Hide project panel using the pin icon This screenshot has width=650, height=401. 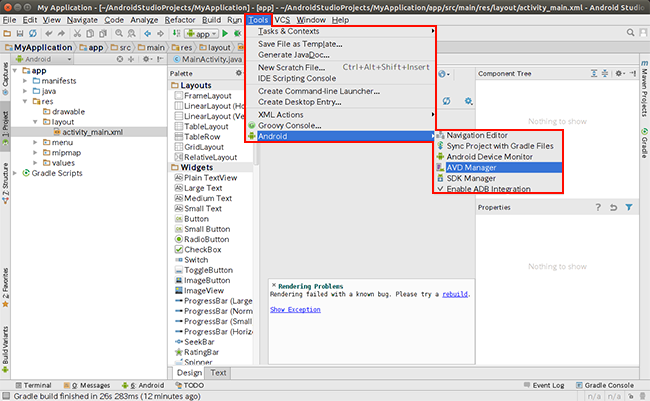160,59
